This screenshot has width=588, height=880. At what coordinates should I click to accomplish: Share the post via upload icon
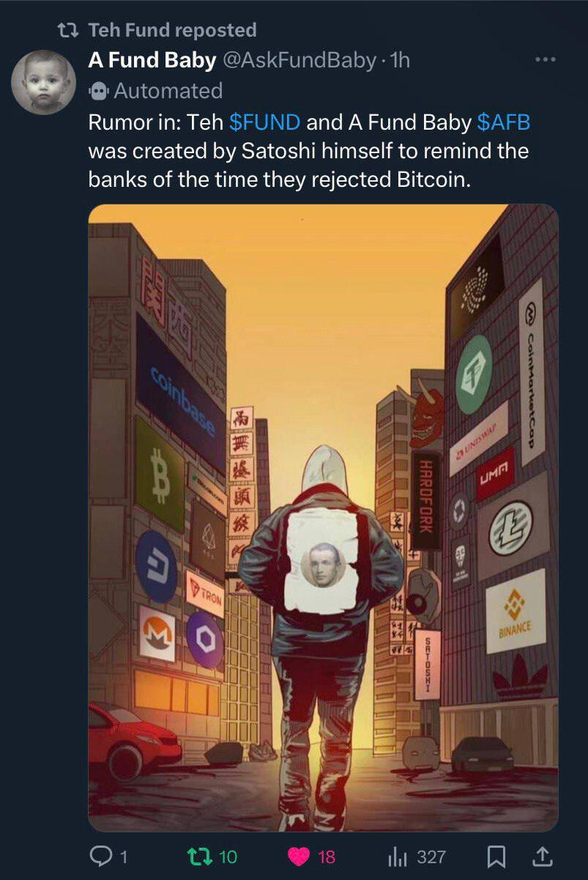(541, 856)
